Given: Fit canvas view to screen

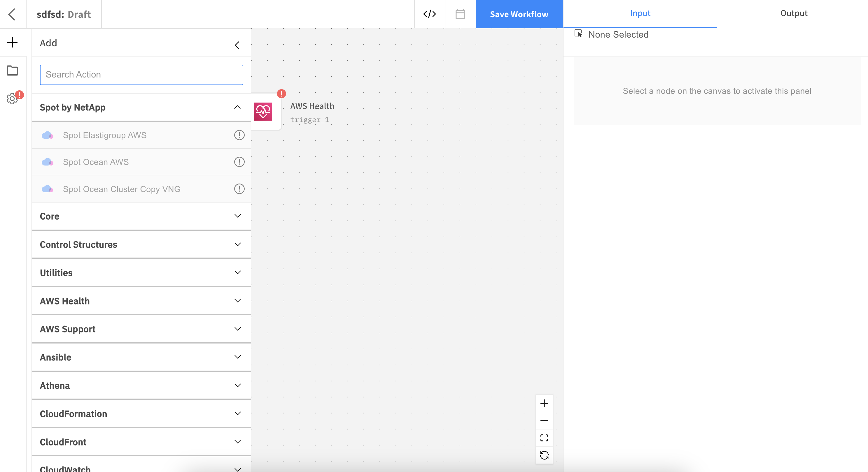Looking at the screenshot, I should pyautogui.click(x=544, y=438).
